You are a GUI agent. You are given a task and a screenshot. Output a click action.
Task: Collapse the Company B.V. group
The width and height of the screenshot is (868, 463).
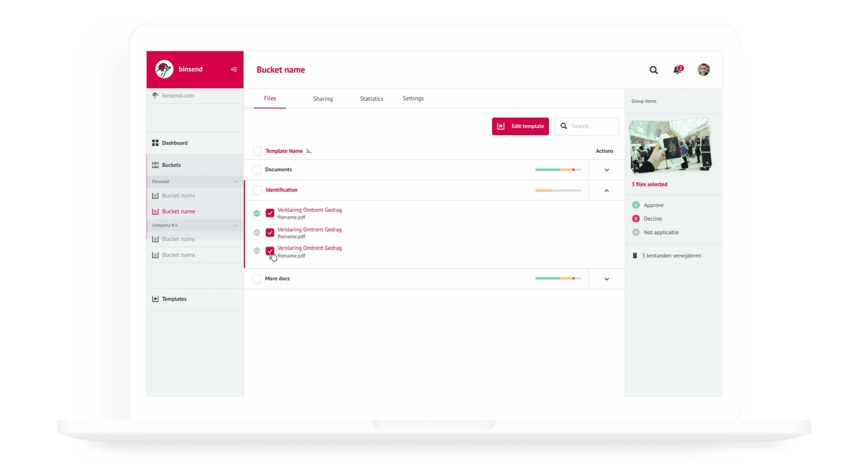[235, 225]
